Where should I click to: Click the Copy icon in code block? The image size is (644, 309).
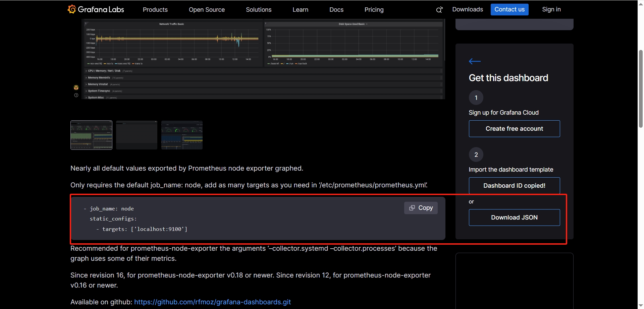click(412, 208)
